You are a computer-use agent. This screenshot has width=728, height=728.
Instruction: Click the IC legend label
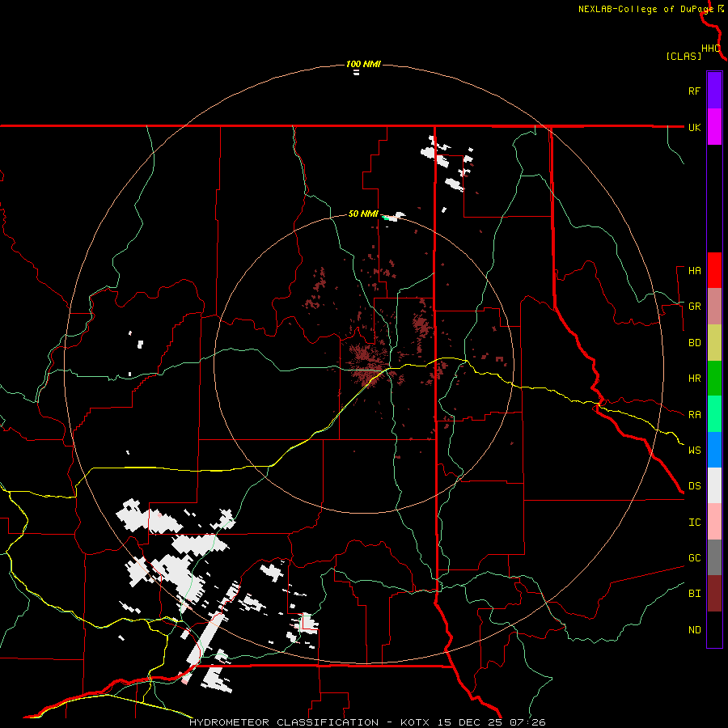(694, 523)
